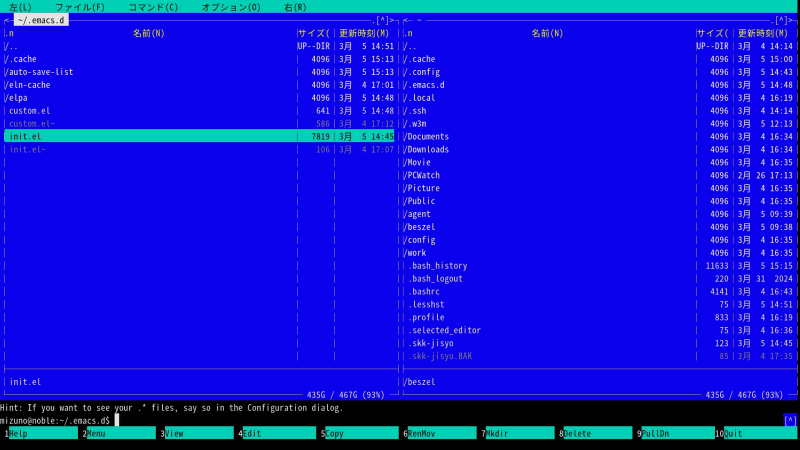The image size is (800, 450).
Task: Sort left panel by サイズ column
Action: [x=314, y=34]
